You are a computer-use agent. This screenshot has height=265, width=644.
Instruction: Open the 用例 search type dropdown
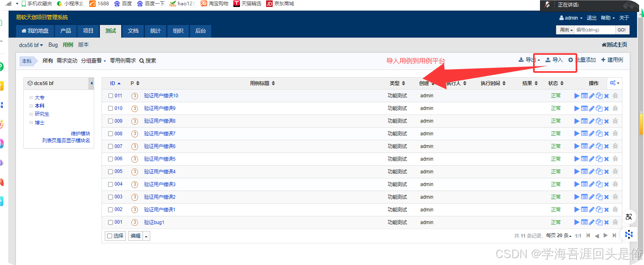566,30
